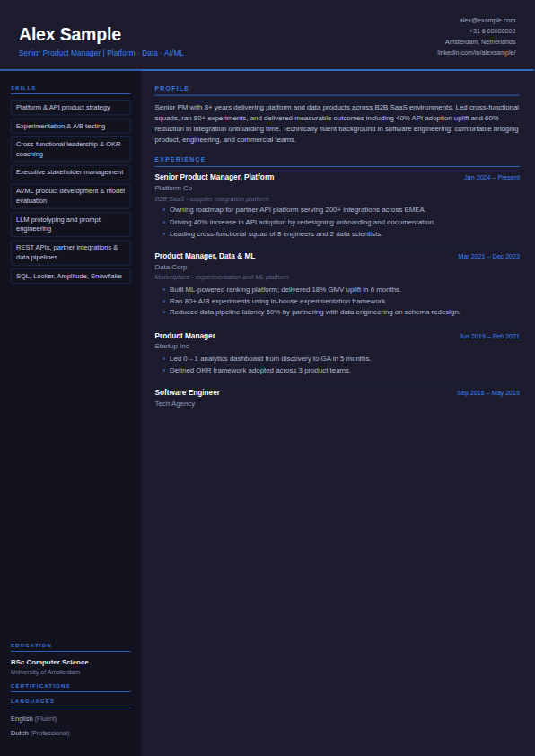Click the Sep 2016 – May 2019 date
535x756 pixels.
point(488,393)
